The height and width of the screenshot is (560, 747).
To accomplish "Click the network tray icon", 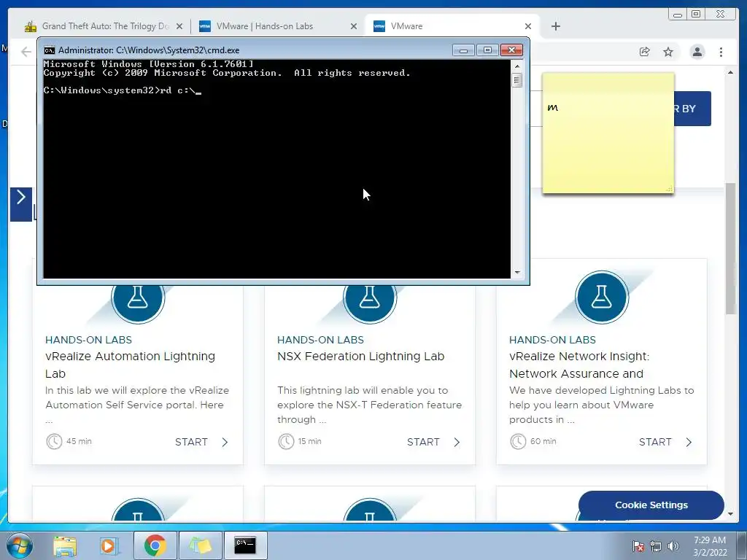I will (656, 546).
